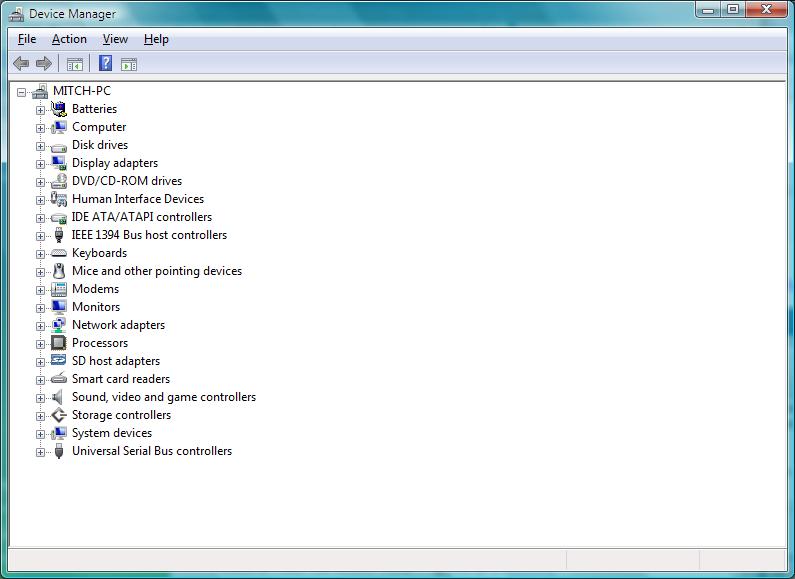
Task: Toggle the console tree toolbar icon
Action: [75, 64]
